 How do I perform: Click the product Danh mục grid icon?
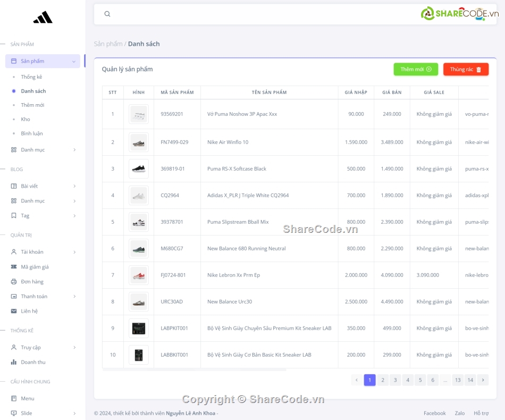click(13, 150)
